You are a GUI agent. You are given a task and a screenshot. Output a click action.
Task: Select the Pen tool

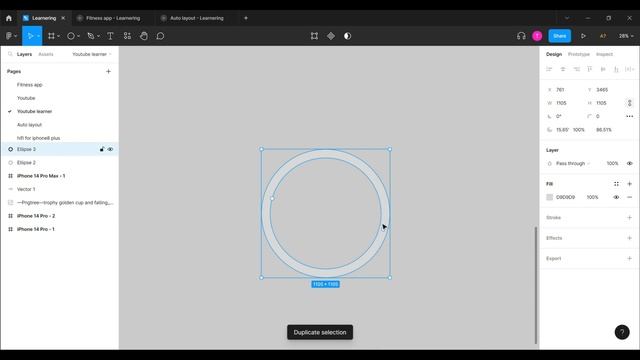tap(91, 36)
